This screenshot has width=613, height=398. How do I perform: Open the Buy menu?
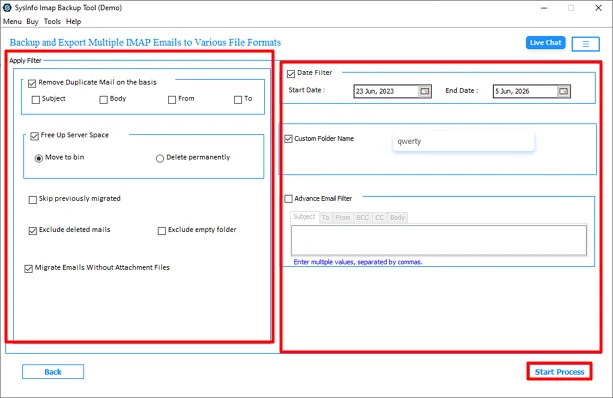32,22
